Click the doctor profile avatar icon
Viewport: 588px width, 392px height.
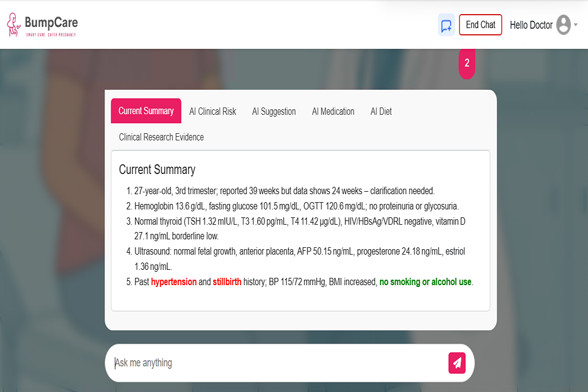563,25
